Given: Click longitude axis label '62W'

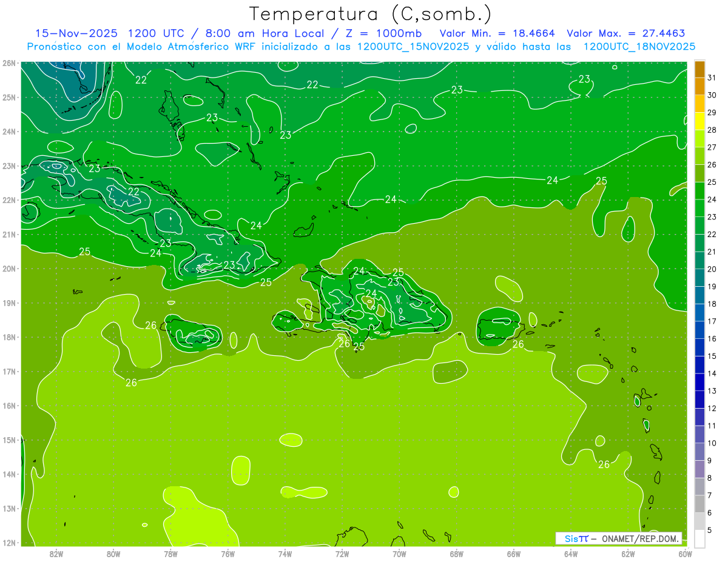Looking at the screenshot, I should click(628, 554).
